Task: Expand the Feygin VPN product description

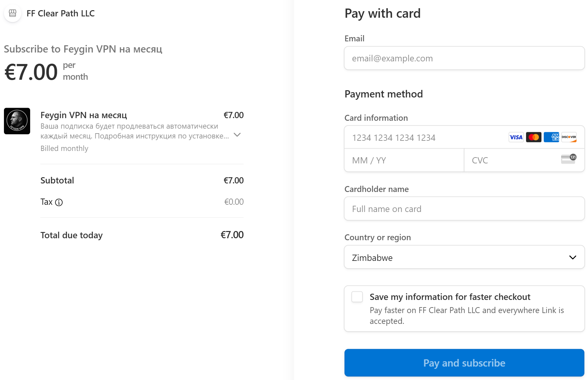Action: pos(237,135)
